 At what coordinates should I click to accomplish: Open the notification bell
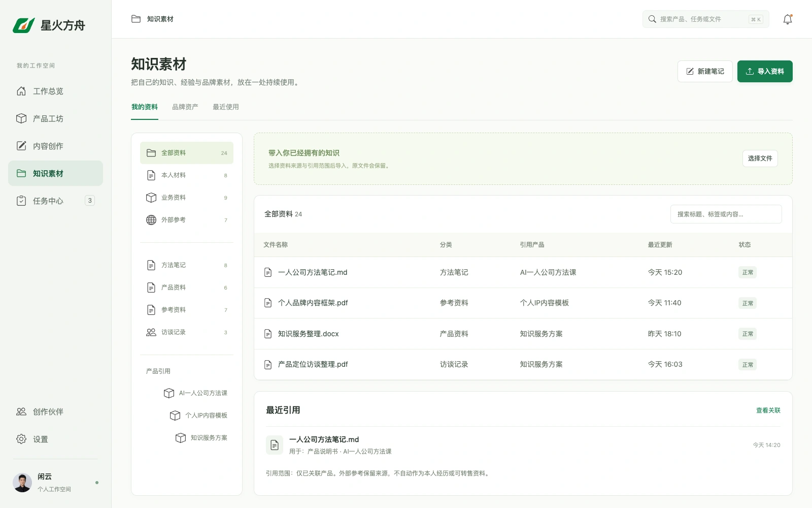(x=788, y=19)
